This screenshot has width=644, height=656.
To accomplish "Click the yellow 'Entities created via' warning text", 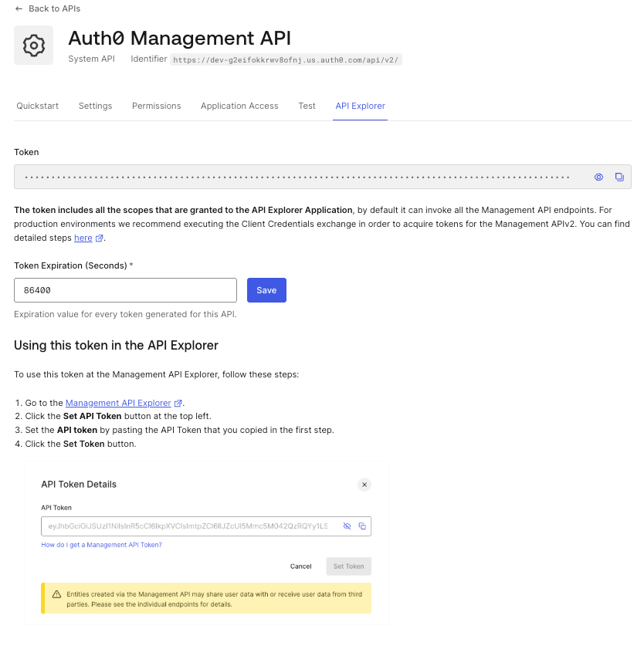I will tap(215, 599).
